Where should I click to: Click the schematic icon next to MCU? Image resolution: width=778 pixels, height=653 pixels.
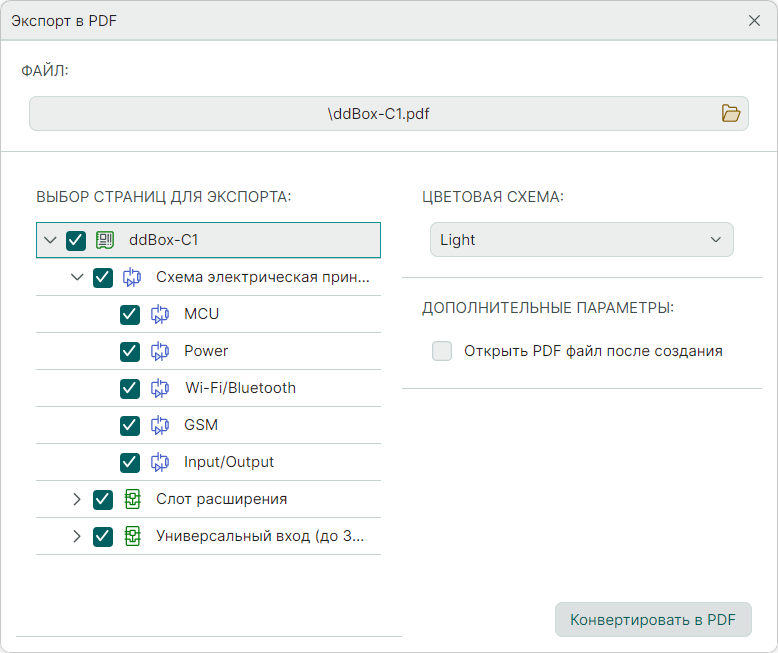(160, 314)
